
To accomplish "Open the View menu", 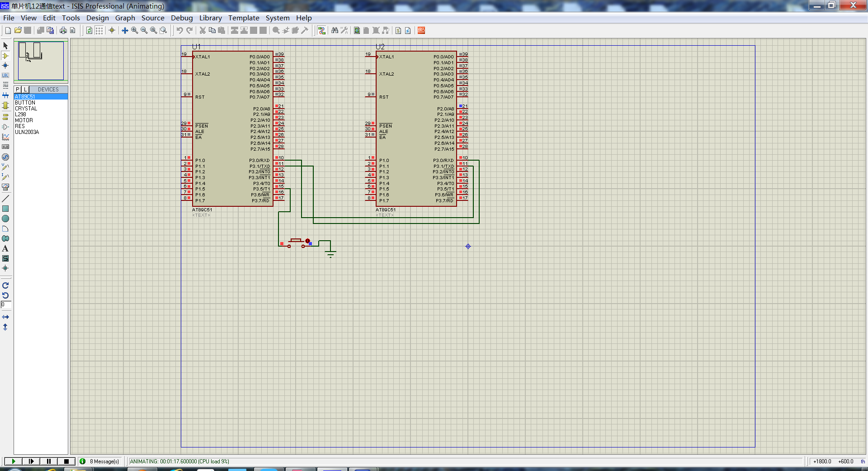I will [x=28, y=18].
